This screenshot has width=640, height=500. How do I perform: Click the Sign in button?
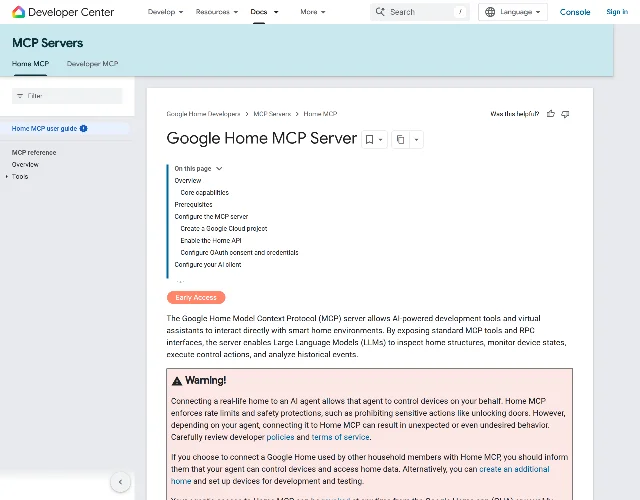[x=617, y=12]
